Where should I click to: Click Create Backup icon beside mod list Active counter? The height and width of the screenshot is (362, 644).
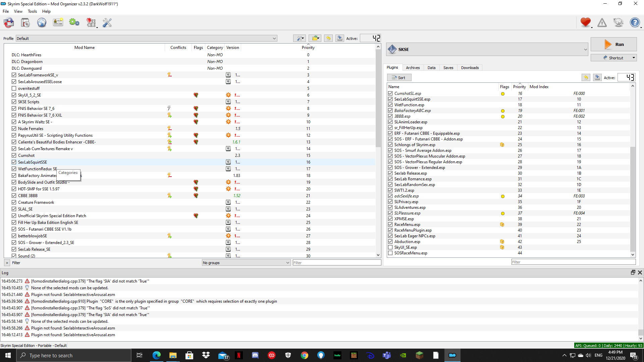point(340,38)
